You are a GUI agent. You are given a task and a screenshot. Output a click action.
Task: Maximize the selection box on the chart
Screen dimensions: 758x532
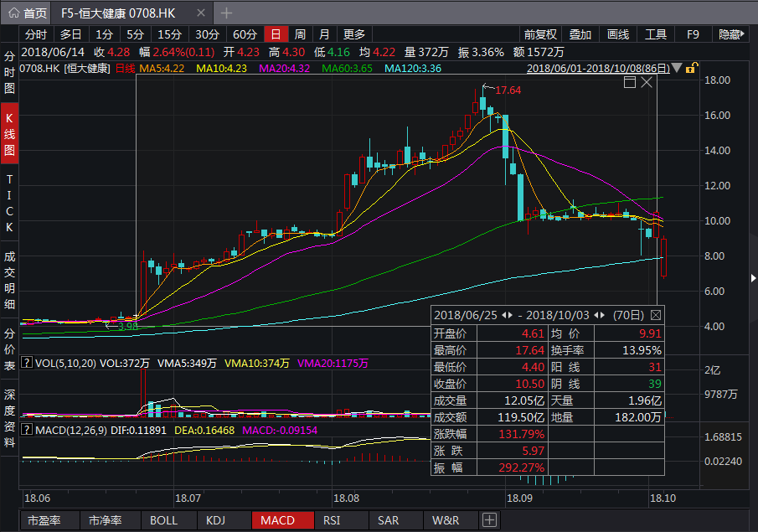(630, 82)
